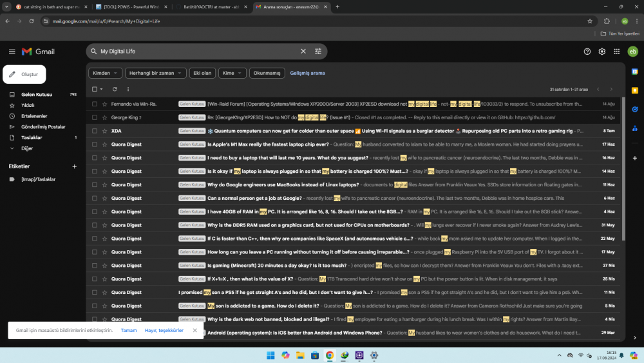Star the Fernando via Win-Ra. email
The image size is (644, 363).
pos(105,104)
